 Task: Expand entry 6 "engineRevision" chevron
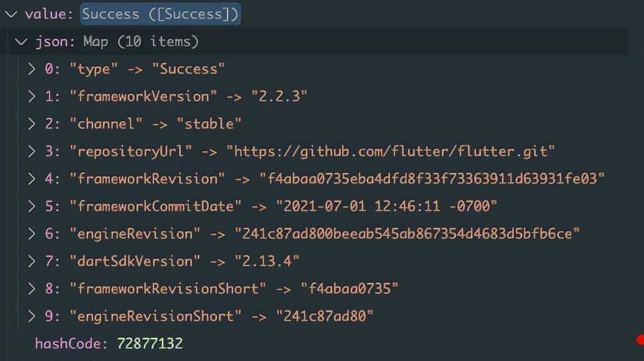tap(32, 234)
